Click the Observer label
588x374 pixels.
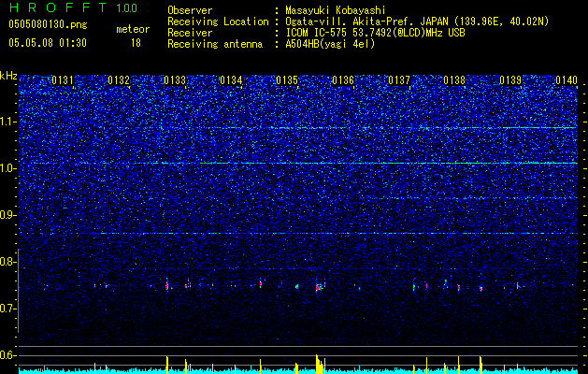point(190,10)
